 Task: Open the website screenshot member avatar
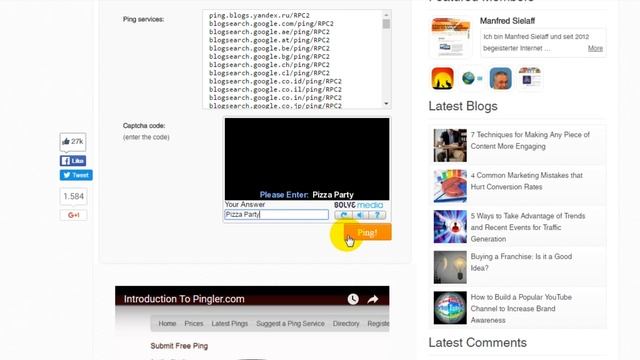click(530, 78)
